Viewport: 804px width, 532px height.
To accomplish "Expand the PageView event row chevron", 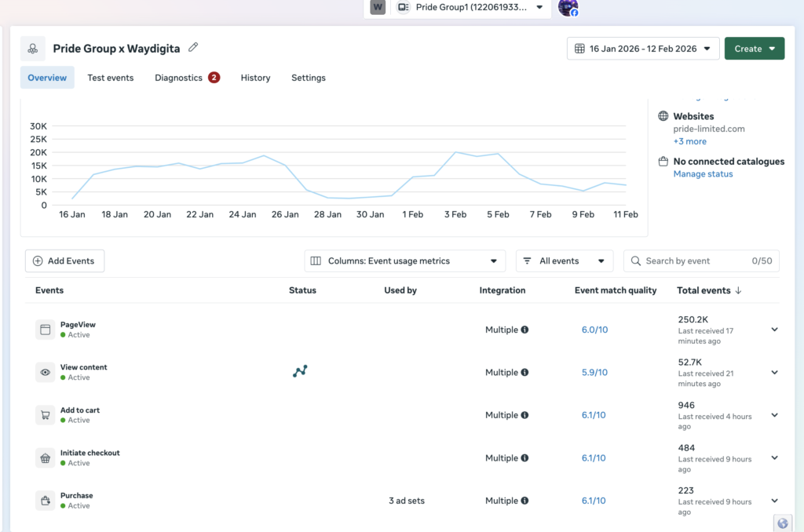I will [x=774, y=330].
